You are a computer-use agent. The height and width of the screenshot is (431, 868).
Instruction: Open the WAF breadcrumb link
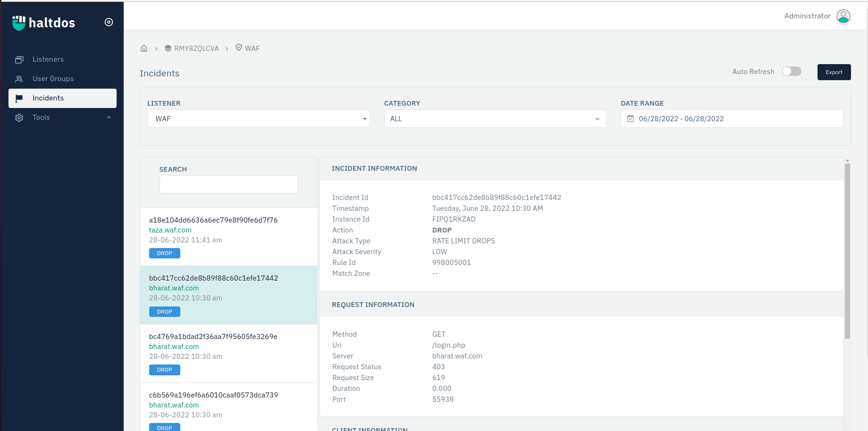tap(252, 49)
